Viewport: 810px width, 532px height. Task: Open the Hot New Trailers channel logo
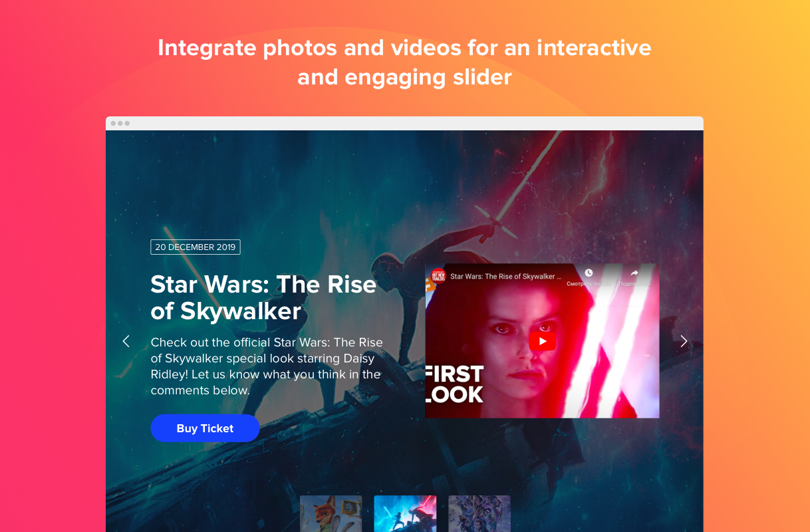pyautogui.click(x=438, y=275)
